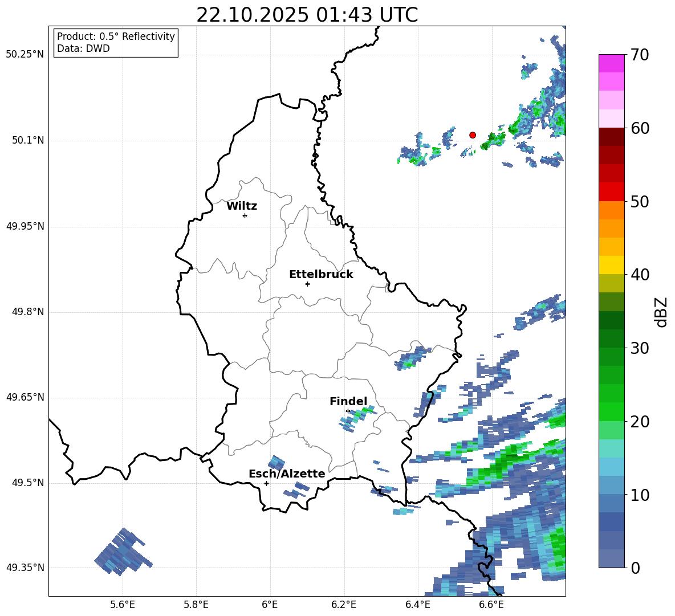Screen dimensions: 675x616
Task: Click the small echo above Esch/Alzette label
Action: point(276,463)
